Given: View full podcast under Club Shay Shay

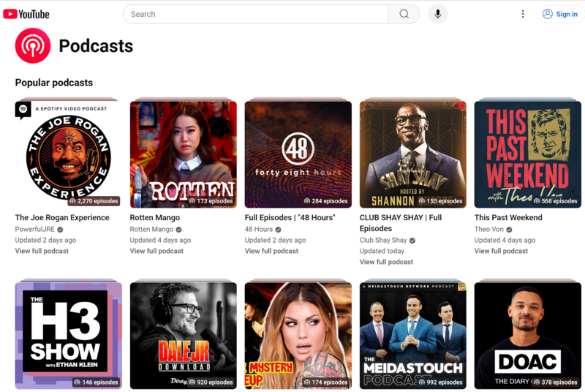Looking at the screenshot, I should (386, 262).
